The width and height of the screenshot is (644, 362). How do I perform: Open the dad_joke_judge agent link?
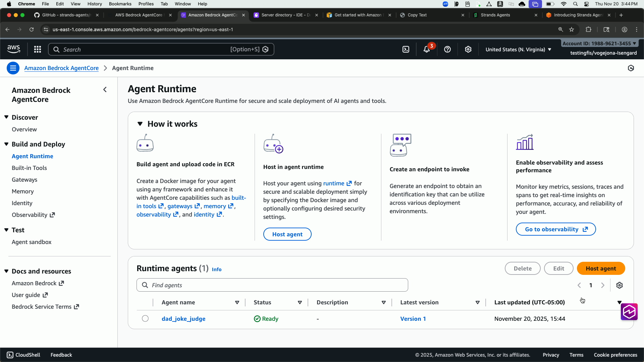click(x=183, y=319)
